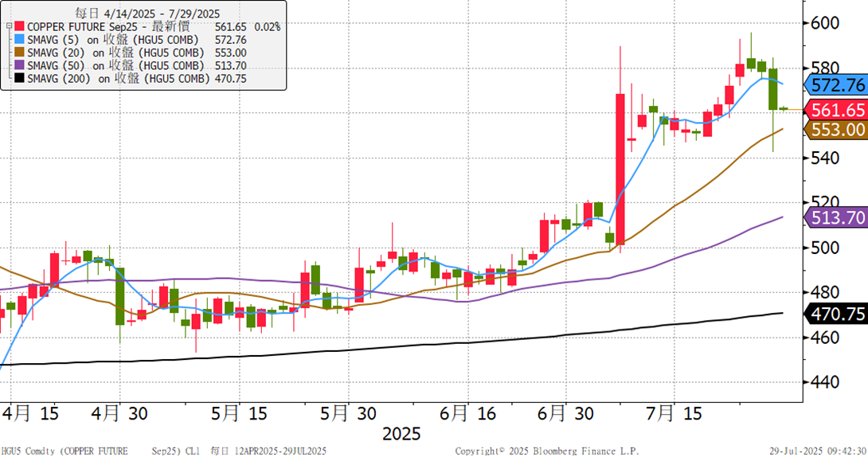Click the Copyright 2025 Bloomberg Finance footer
Image resolution: width=868 pixels, height=457 pixels.
click(547, 451)
